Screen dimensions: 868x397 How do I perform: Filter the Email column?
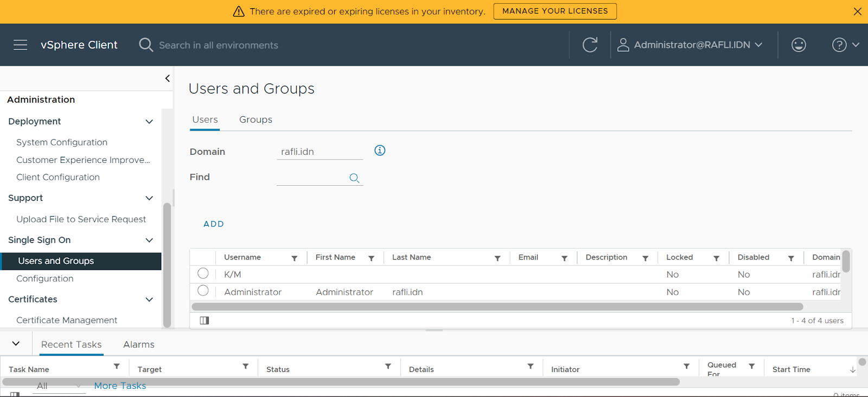[565, 259]
